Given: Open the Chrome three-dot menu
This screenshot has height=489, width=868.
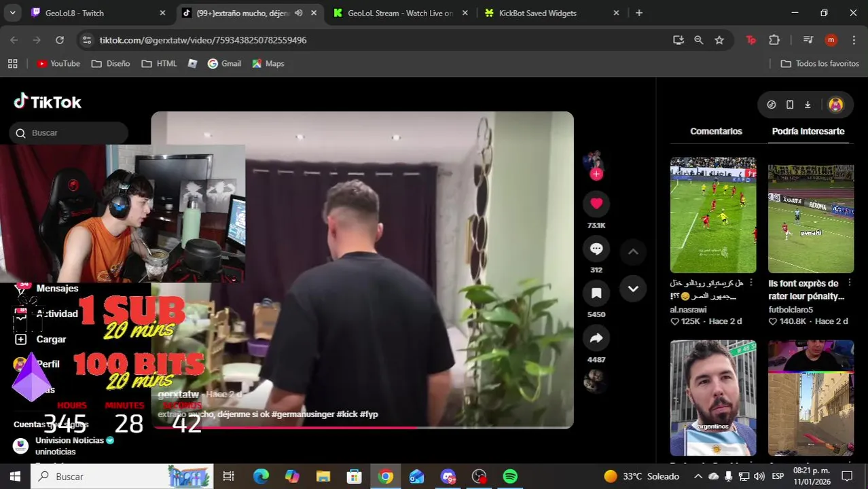Looking at the screenshot, I should [854, 40].
